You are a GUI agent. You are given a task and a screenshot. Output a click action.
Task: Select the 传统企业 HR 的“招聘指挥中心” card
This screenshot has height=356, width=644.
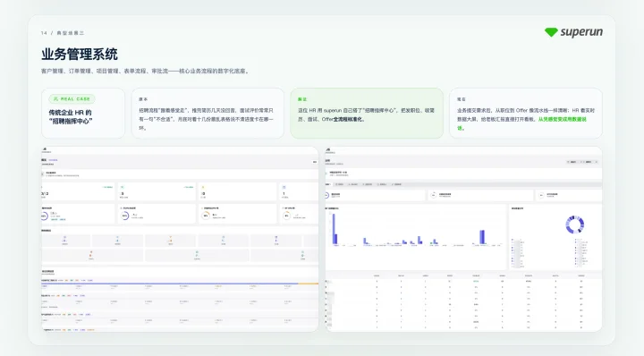83,113
